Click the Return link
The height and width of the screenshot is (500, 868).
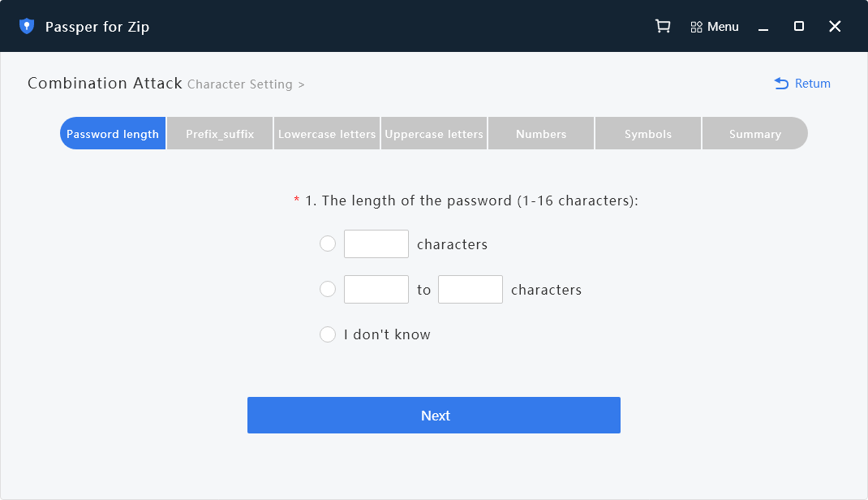(810, 83)
